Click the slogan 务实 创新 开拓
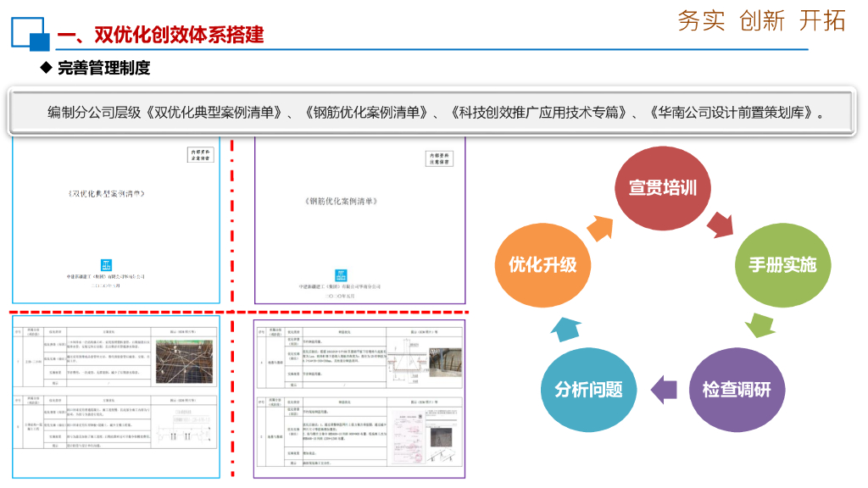Image resolution: width=868 pixels, height=488 pixels. click(x=762, y=21)
